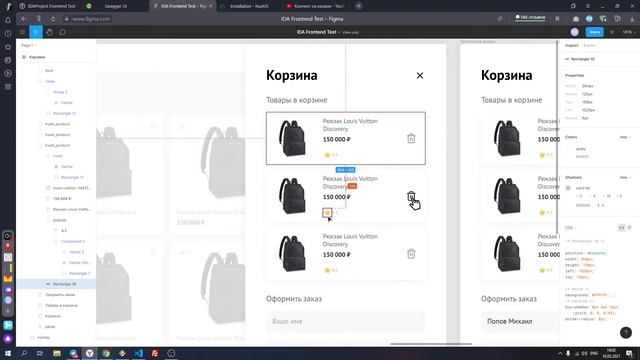The height and width of the screenshot is (360, 640).
Task: Open Chrome from the Windows taskbar
Action: click(106, 353)
